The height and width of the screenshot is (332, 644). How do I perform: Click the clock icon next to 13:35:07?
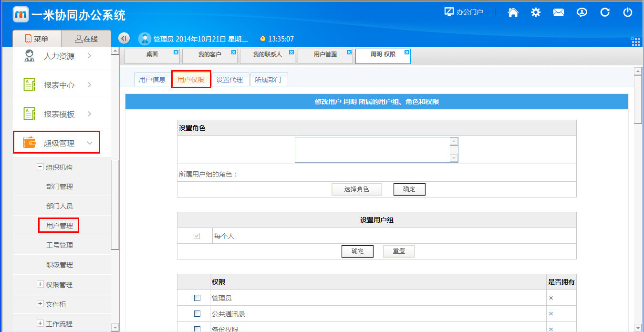click(x=262, y=39)
